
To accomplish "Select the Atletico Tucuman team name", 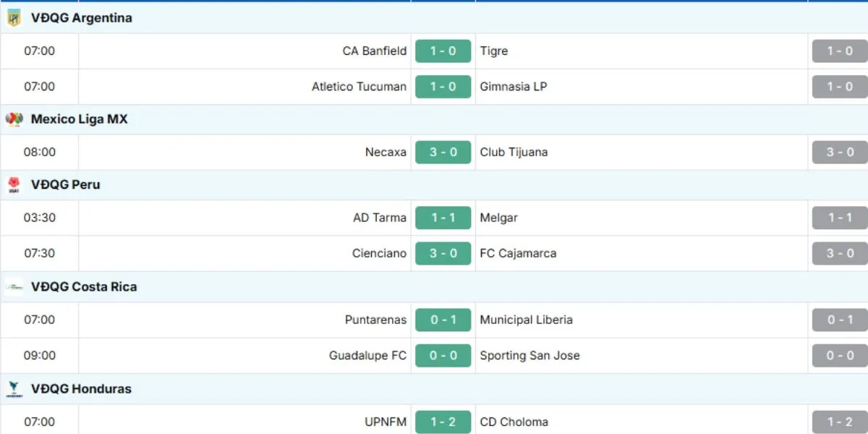I will tap(359, 87).
